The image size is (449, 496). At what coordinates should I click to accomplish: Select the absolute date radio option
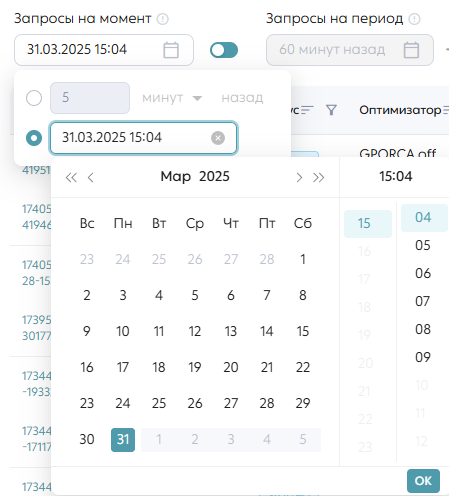34,138
